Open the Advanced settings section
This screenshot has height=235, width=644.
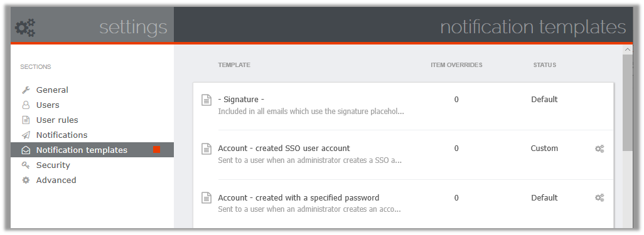click(x=56, y=180)
